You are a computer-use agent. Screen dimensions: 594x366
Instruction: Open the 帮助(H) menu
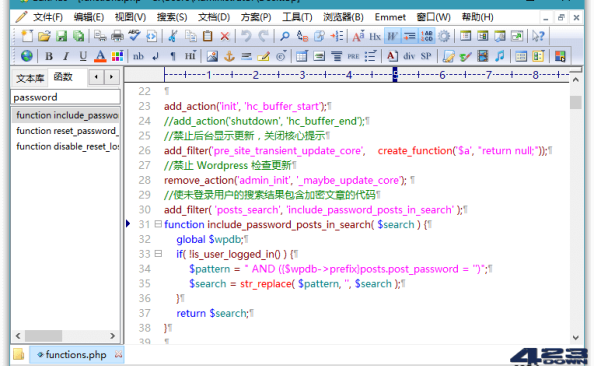[477, 17]
